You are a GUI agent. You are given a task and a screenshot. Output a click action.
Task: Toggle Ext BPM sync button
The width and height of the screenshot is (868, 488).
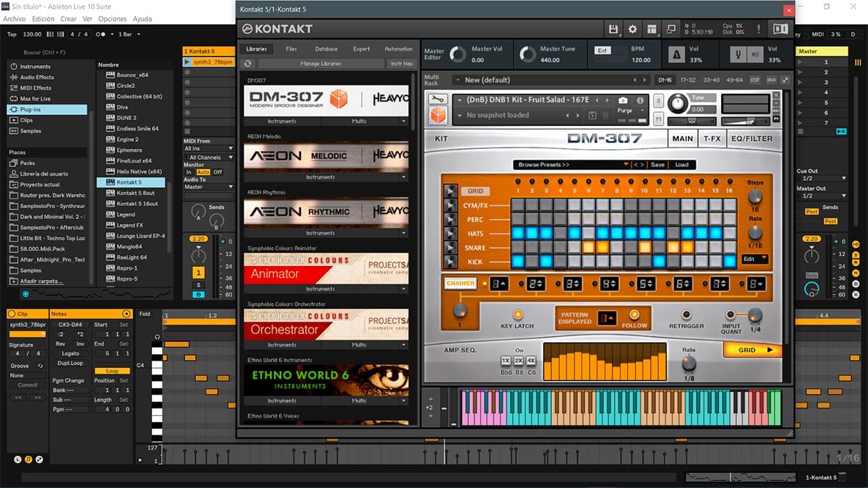pos(602,51)
